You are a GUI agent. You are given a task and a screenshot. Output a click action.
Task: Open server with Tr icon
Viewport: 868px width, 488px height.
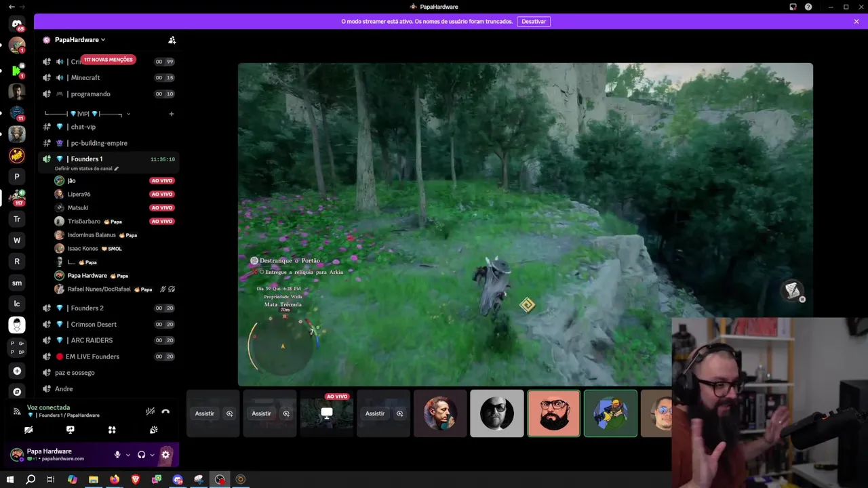(x=17, y=219)
